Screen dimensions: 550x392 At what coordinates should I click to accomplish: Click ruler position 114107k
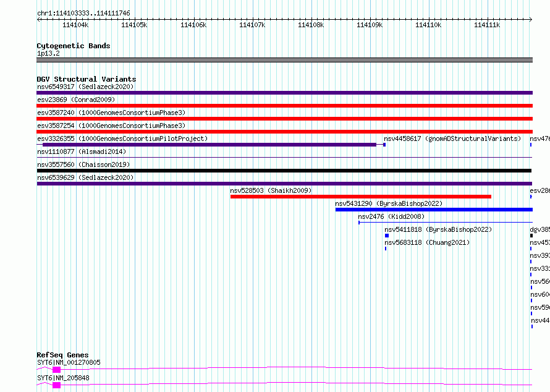(252, 25)
